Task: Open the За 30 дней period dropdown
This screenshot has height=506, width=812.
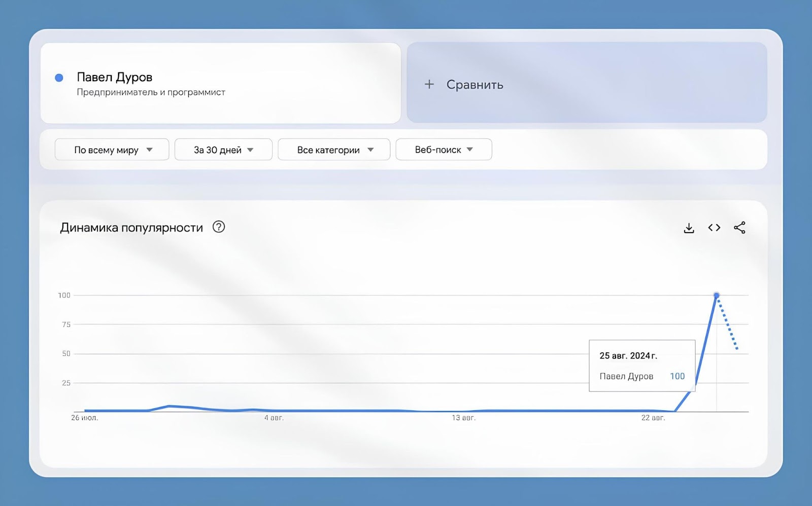Action: click(x=223, y=150)
